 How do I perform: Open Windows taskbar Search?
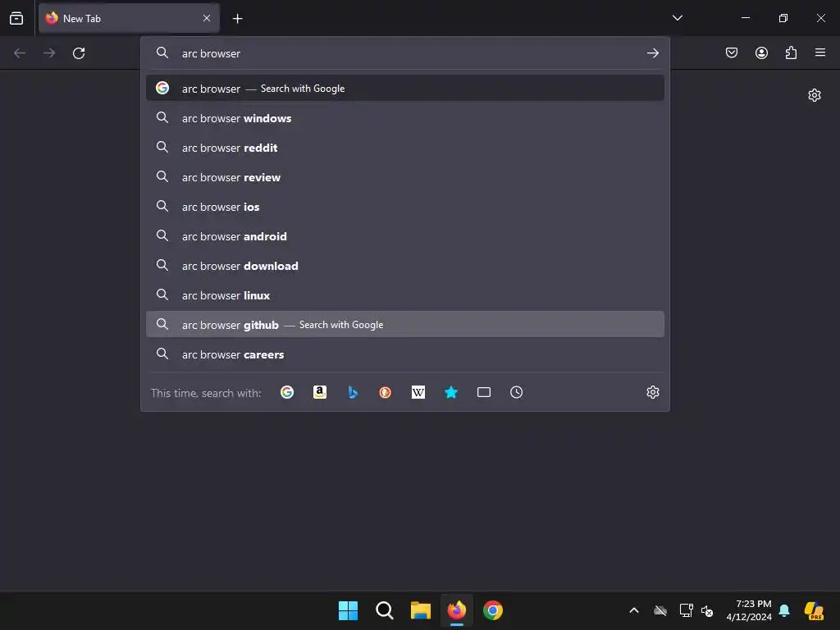point(384,610)
